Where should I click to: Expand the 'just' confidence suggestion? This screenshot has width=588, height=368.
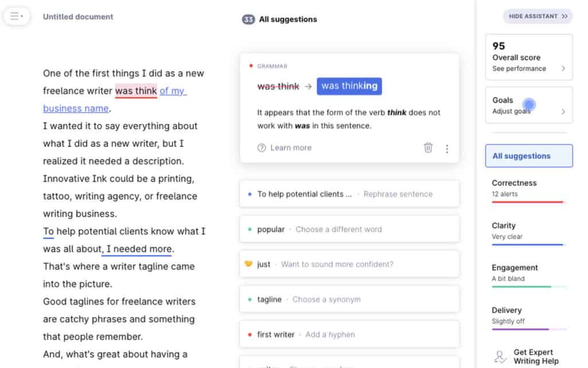pos(349,264)
